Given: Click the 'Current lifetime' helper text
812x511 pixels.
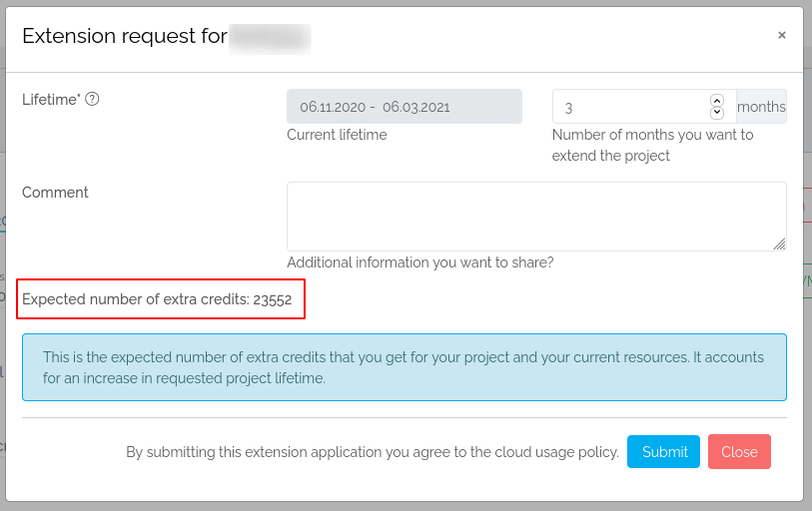Looking at the screenshot, I should [x=337, y=135].
